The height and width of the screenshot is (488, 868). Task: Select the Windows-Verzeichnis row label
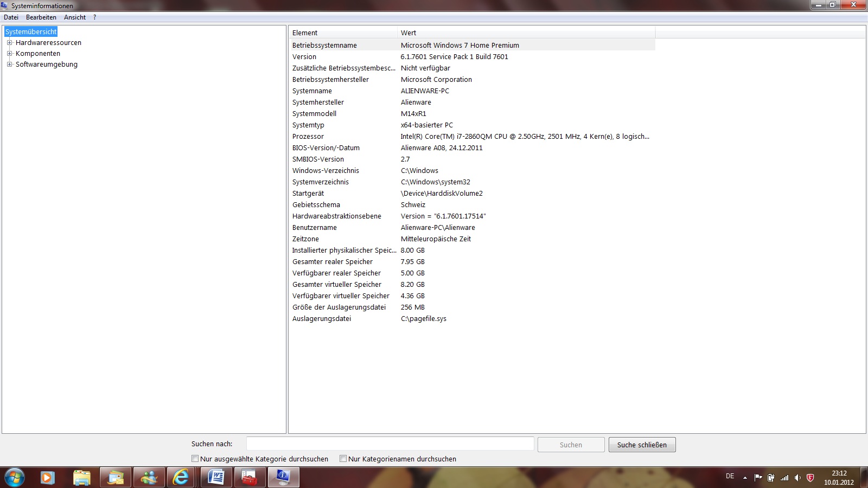pos(325,171)
